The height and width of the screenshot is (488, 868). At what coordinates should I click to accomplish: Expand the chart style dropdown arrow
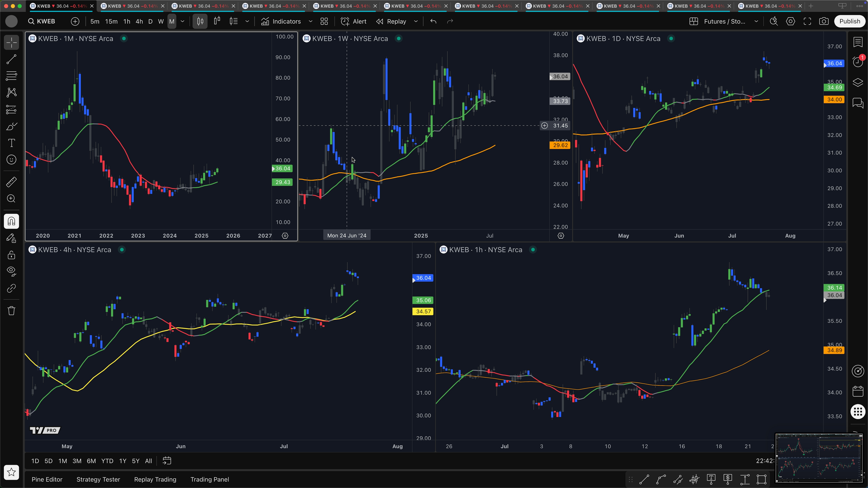coord(247,21)
